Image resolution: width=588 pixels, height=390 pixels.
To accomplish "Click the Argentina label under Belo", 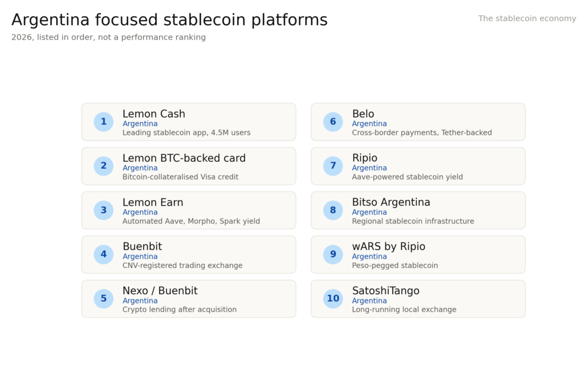I will 369,124.
